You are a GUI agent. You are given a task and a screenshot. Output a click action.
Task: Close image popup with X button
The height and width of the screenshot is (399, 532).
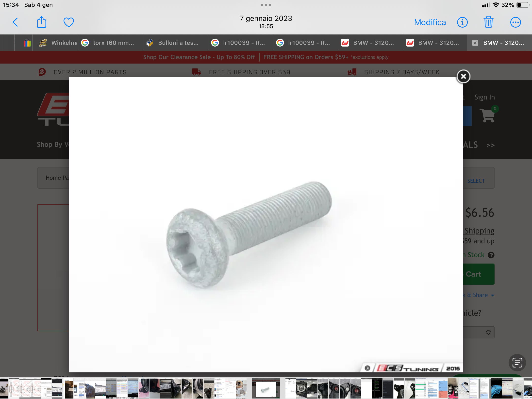coord(463,76)
